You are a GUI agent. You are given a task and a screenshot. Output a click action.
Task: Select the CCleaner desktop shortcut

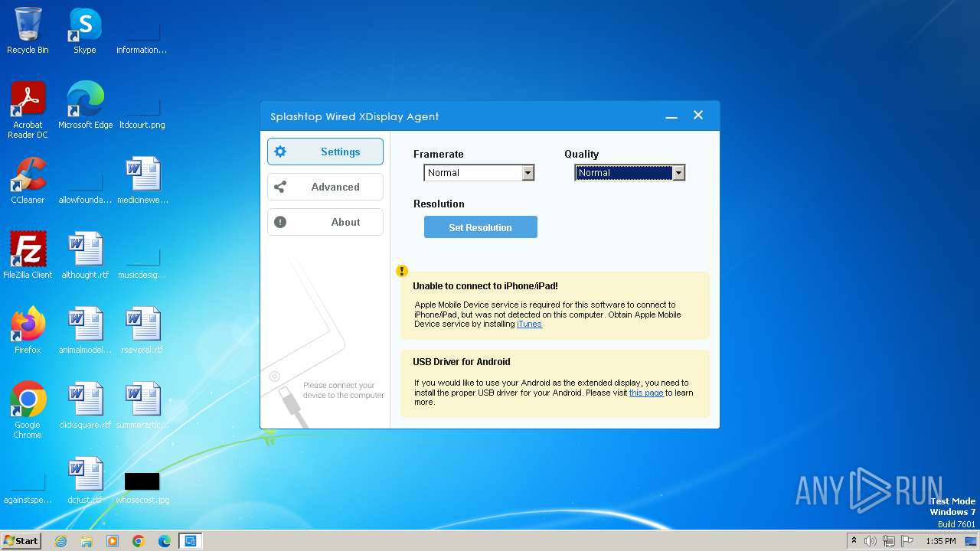[28, 181]
